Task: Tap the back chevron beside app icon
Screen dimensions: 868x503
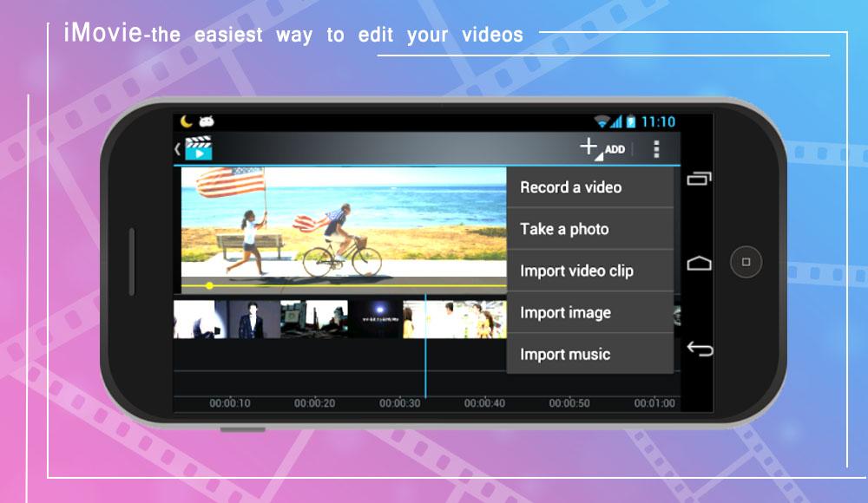Action: 177,149
